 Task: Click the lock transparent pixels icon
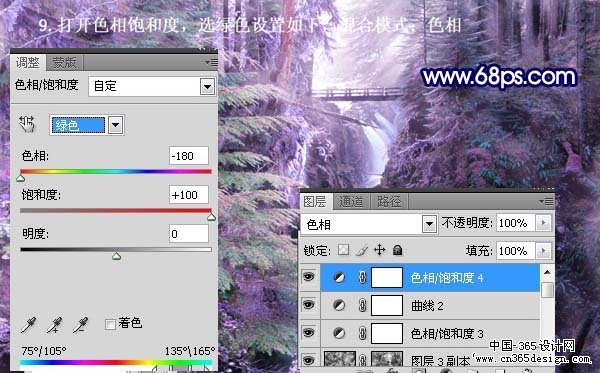pyautogui.click(x=343, y=250)
